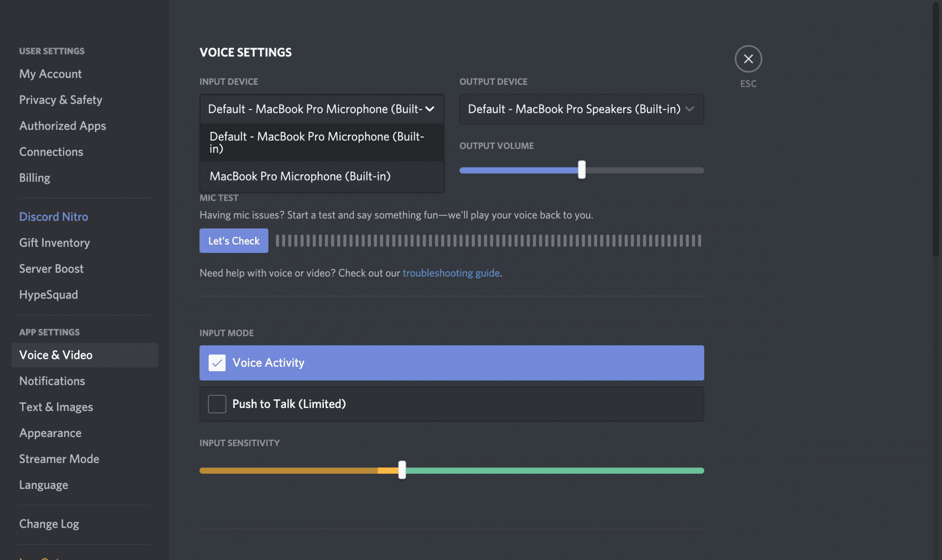
Task: Open HypeSquad settings
Action: coord(48,295)
